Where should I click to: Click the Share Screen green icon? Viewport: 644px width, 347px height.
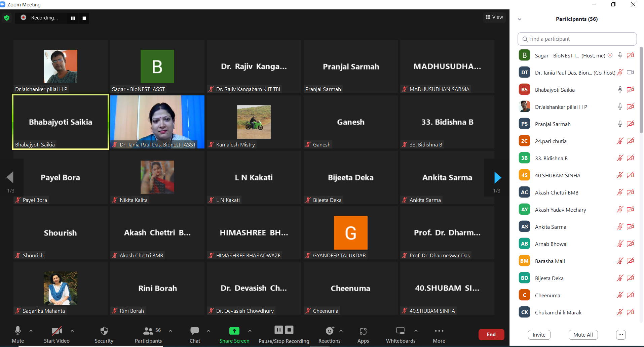coord(234,331)
